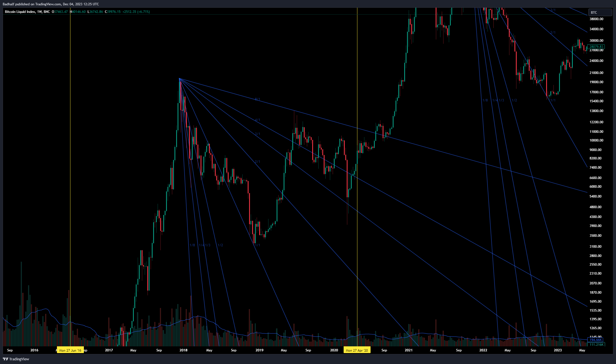Screen dimensions: 616x364
Task: Click the 24000.00 price axis label
Action: pyautogui.click(x=596, y=61)
